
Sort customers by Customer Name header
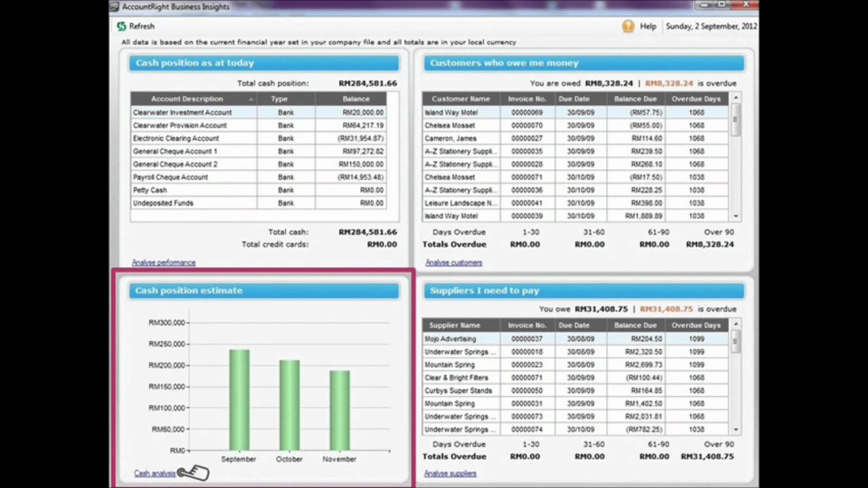461,99
